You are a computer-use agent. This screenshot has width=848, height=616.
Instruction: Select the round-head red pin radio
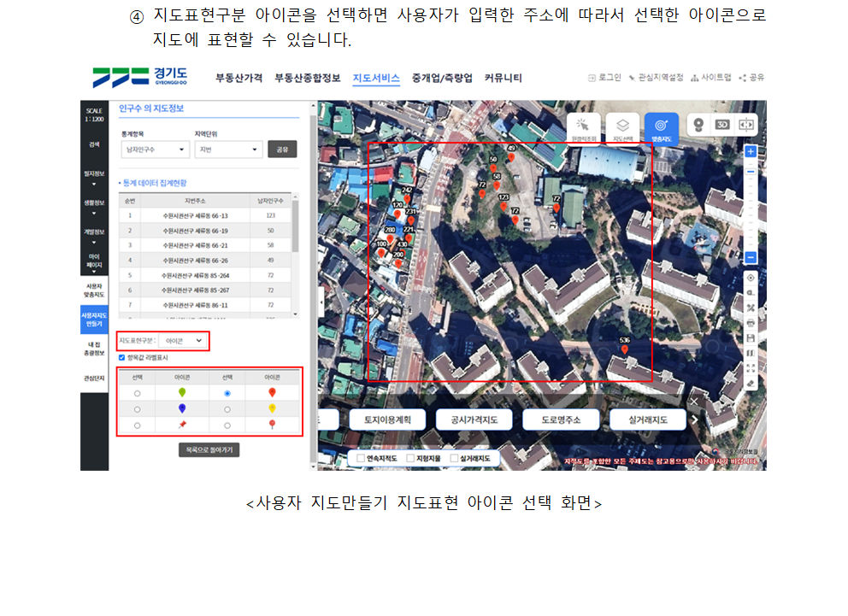(x=227, y=425)
